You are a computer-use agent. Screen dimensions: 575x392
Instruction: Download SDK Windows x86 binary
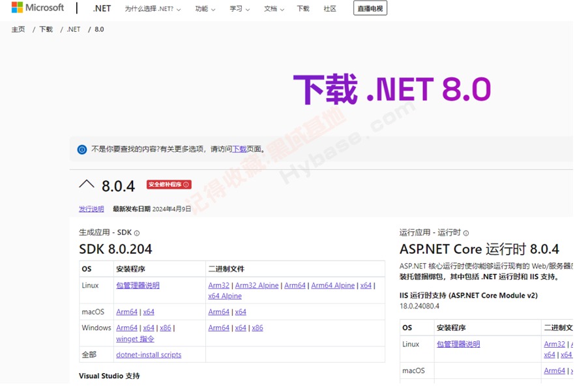point(258,328)
